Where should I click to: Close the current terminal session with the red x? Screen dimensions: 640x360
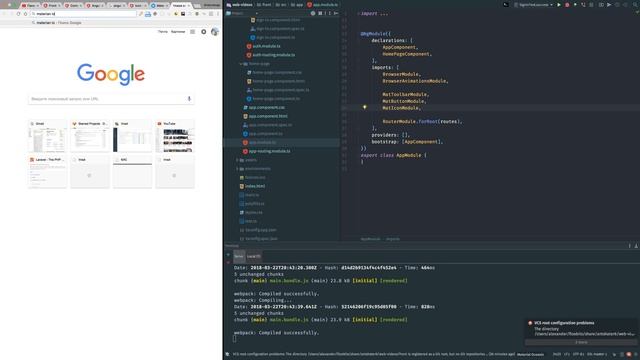click(x=228, y=262)
